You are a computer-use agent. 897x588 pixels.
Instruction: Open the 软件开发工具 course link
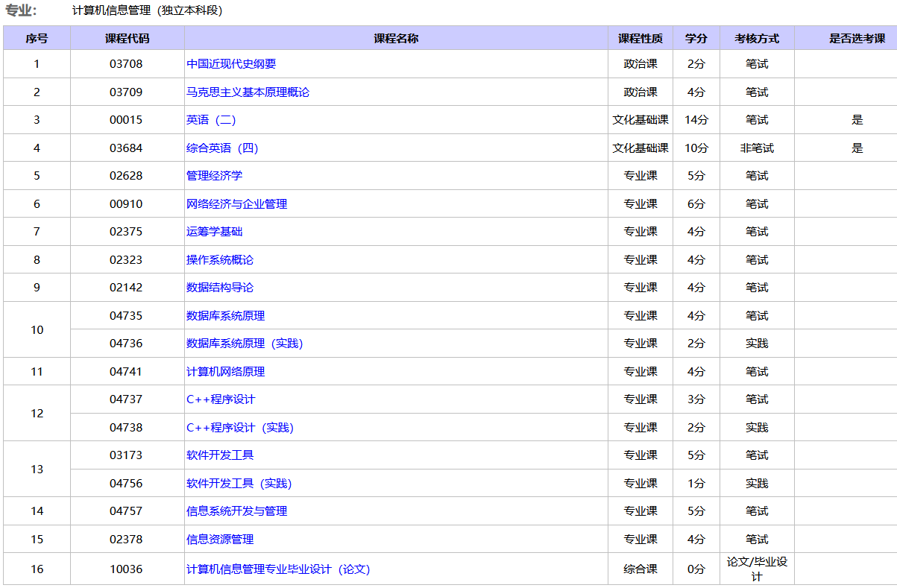[x=220, y=455]
